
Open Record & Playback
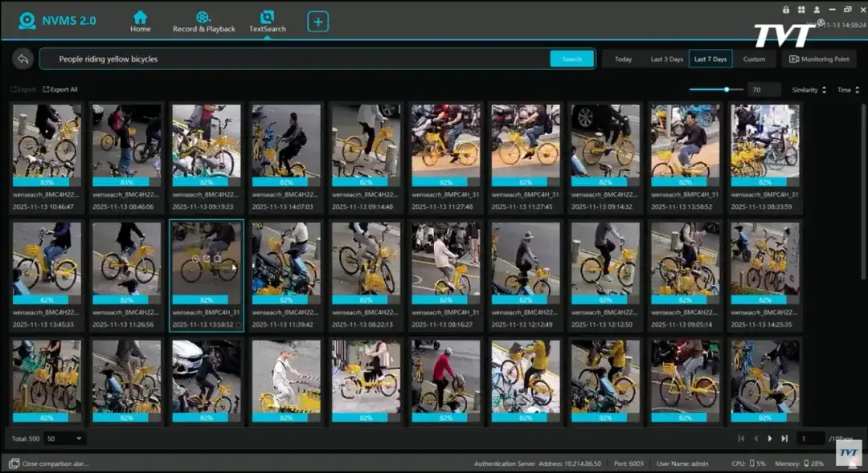coord(203,21)
